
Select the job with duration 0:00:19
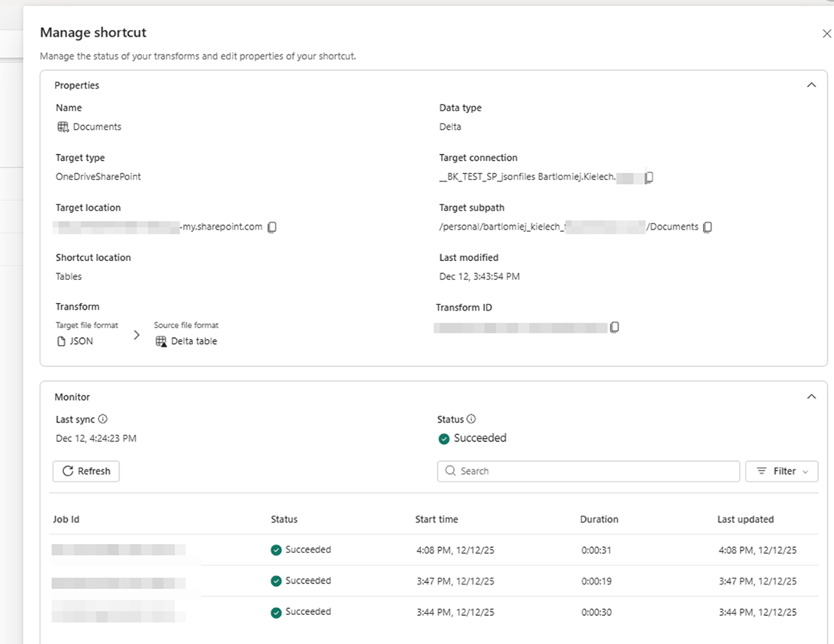click(x=596, y=581)
